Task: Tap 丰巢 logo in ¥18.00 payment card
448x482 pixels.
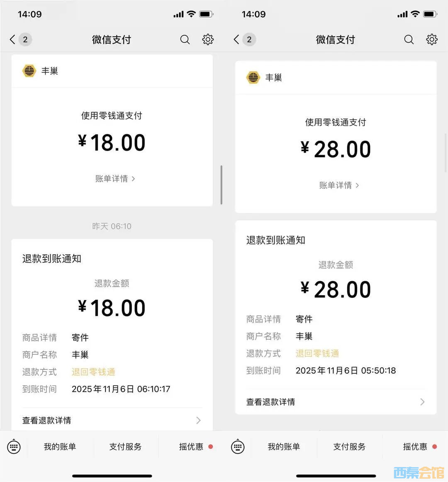Action: click(29, 71)
